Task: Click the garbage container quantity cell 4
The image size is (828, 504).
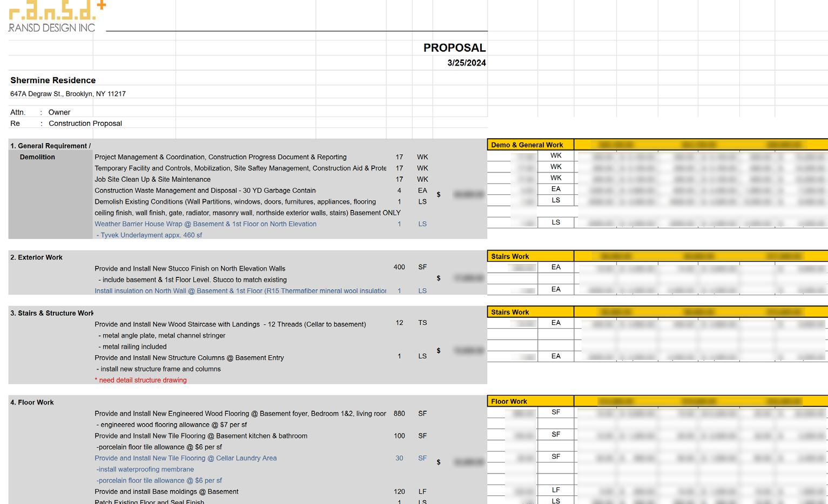Action: (x=399, y=190)
